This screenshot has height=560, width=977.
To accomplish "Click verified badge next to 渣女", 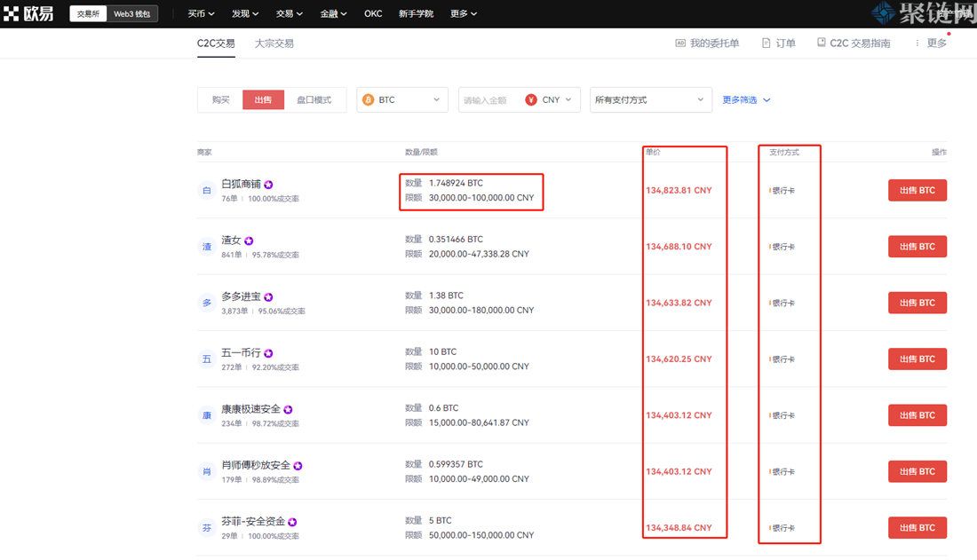I will pos(249,241).
